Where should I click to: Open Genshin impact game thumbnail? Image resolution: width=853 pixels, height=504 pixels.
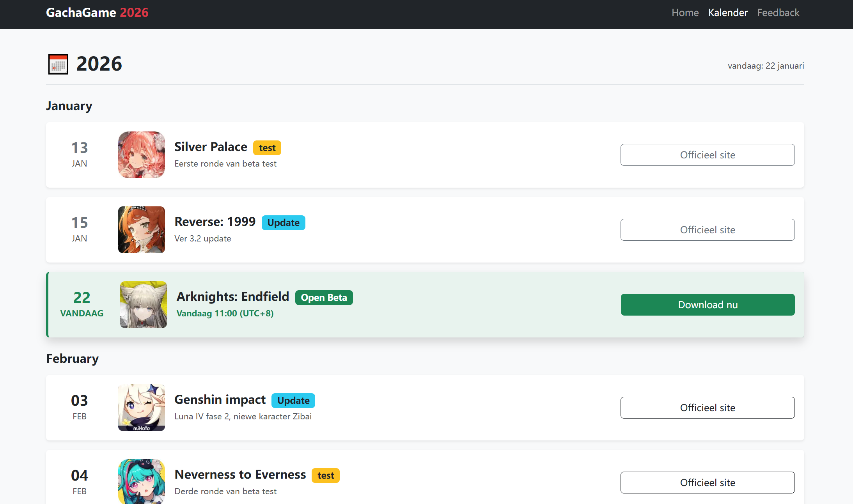click(x=142, y=408)
